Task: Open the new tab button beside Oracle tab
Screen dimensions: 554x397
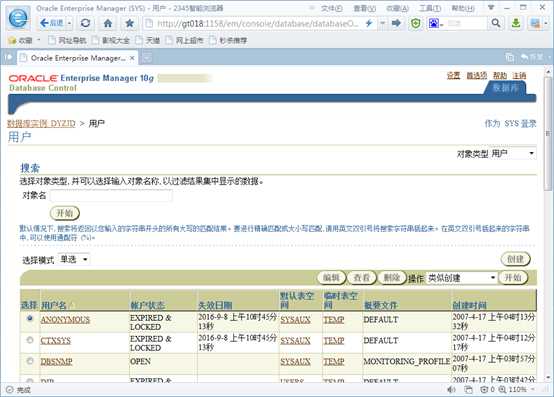Action: pyautogui.click(x=147, y=57)
